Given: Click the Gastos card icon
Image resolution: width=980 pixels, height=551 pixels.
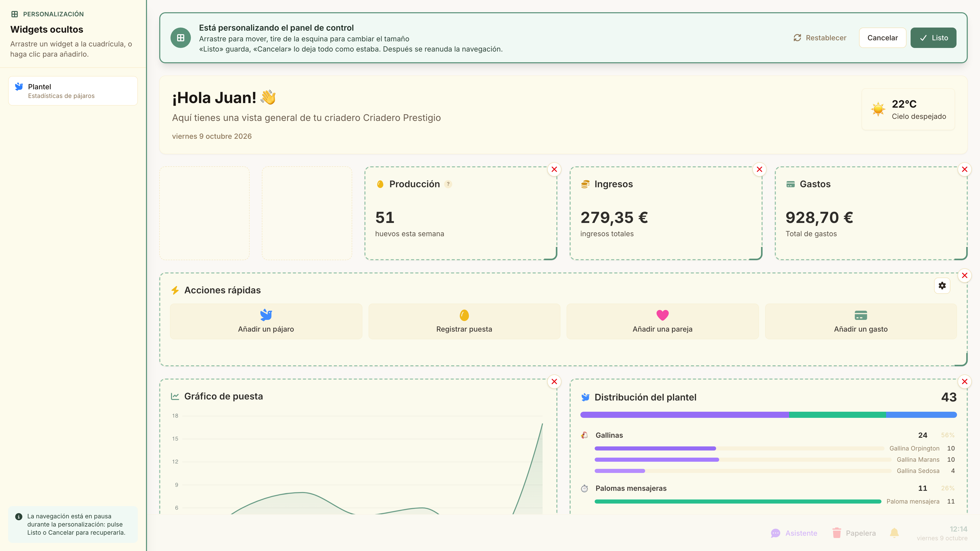Looking at the screenshot, I should pos(791,184).
